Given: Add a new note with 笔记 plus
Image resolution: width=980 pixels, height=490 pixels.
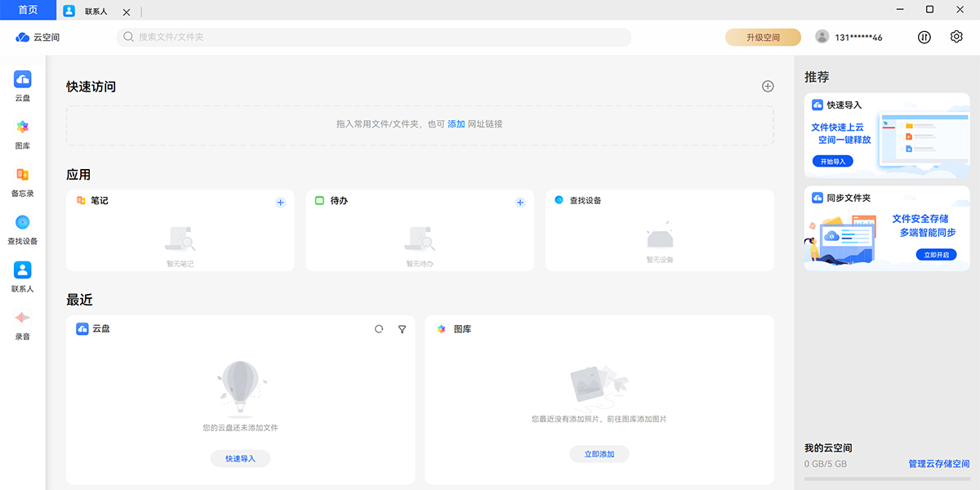Looking at the screenshot, I should [280, 202].
